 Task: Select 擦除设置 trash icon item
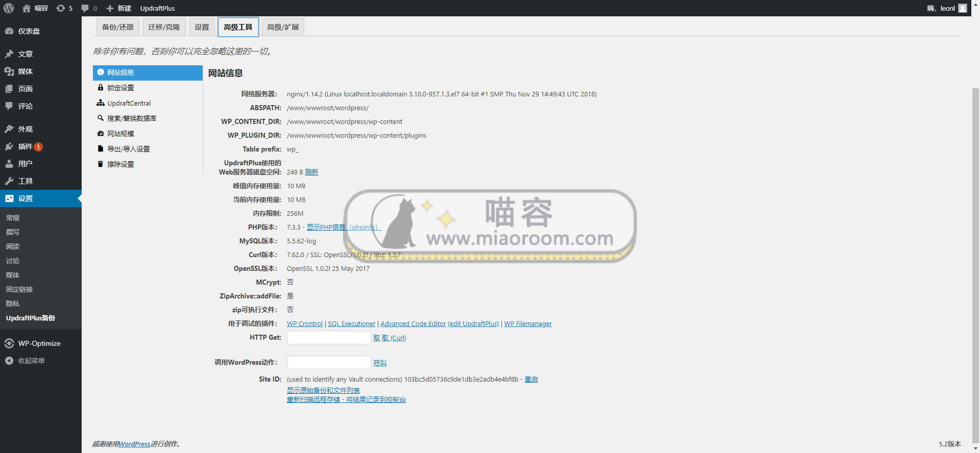pyautogui.click(x=101, y=164)
